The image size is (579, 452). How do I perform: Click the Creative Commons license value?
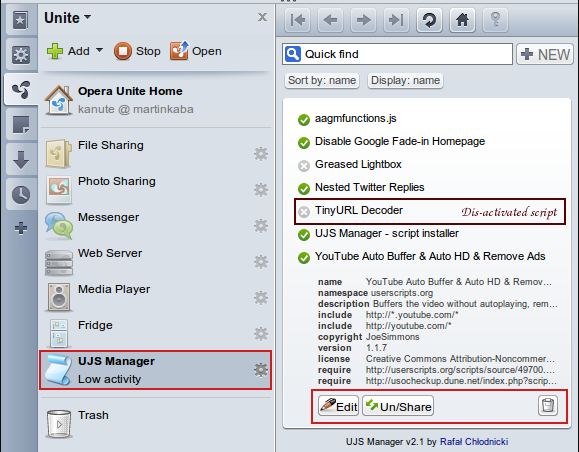point(460,359)
